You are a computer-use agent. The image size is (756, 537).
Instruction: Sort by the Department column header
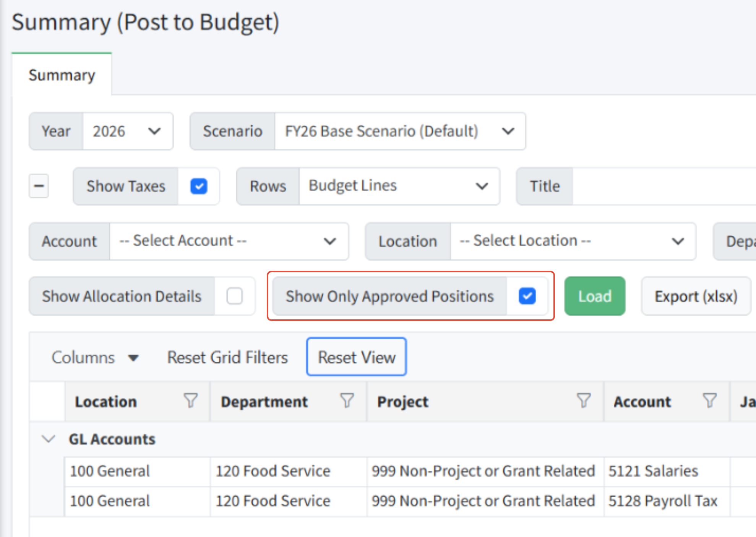point(264,402)
